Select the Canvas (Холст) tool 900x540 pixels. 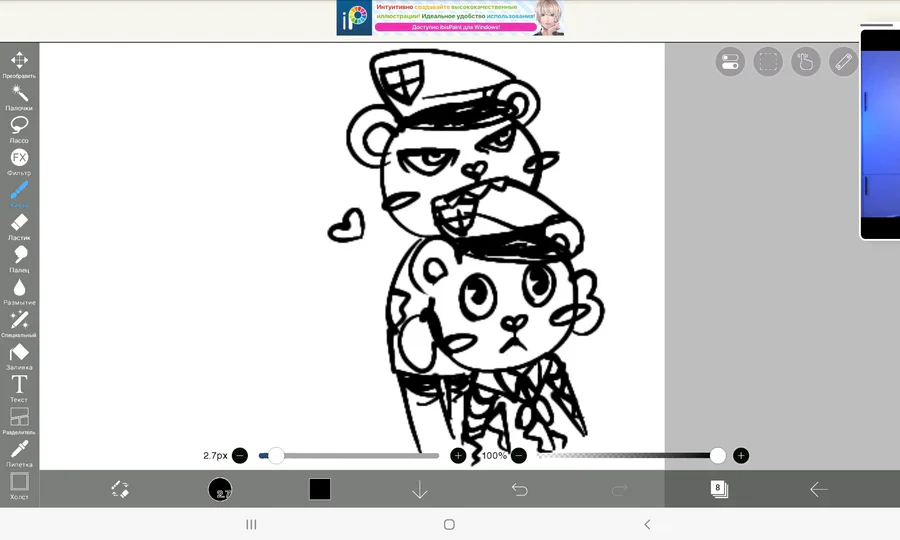pyautogui.click(x=19, y=486)
